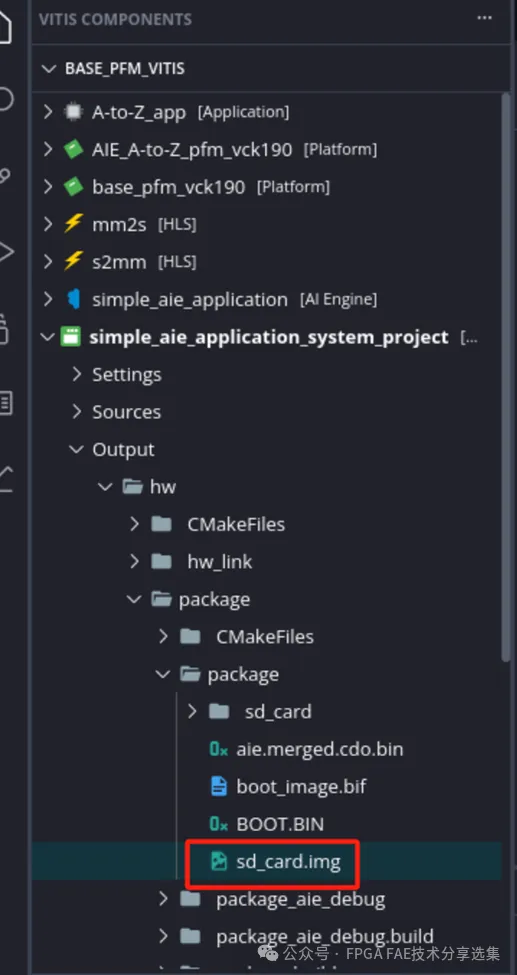517x975 pixels.
Task: Expand the hw_link folder
Action: click(x=134, y=561)
